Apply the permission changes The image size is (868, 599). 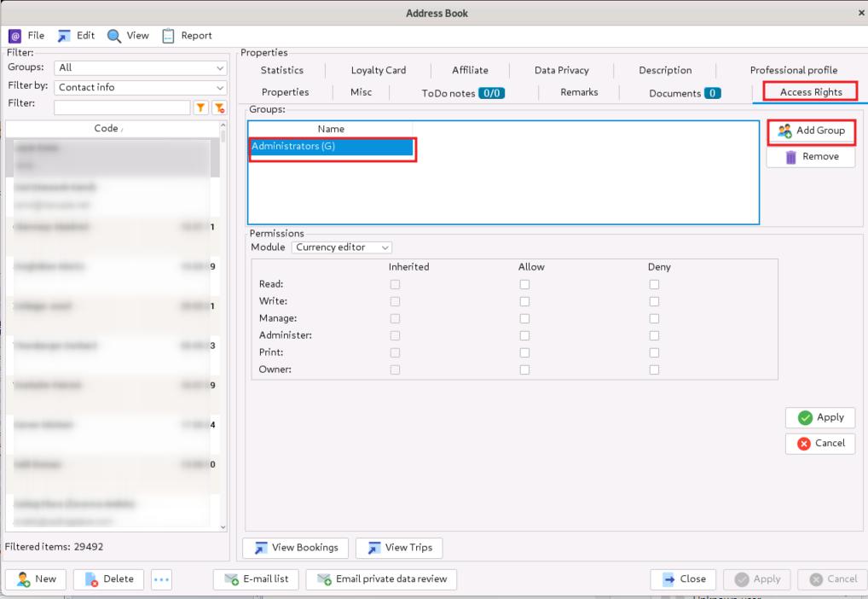[x=819, y=417]
